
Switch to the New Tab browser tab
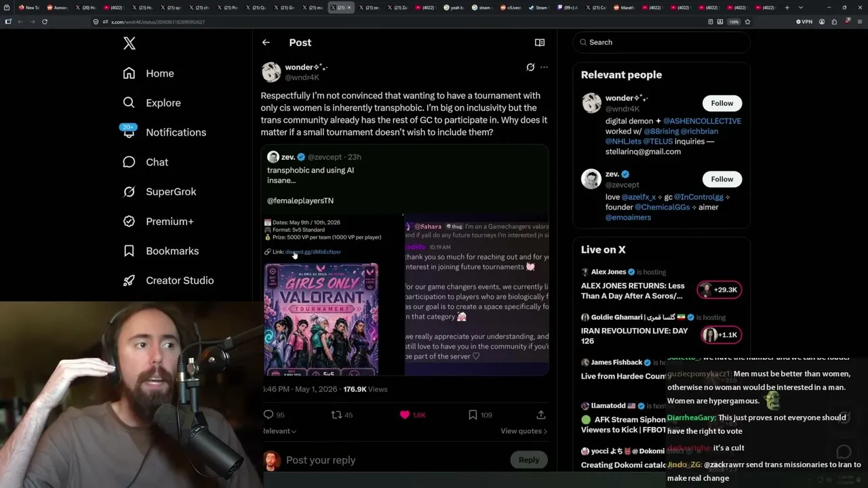(28, 7)
